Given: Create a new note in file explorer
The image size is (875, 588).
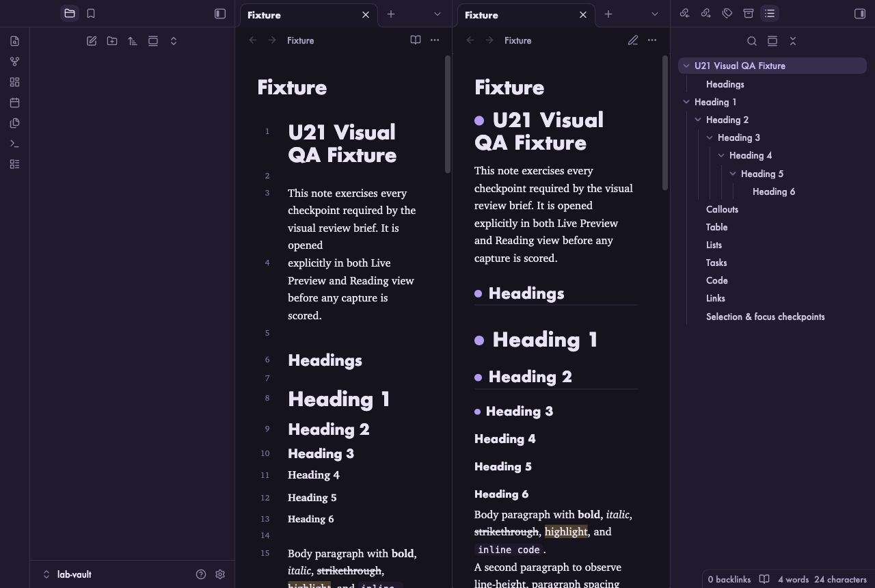Looking at the screenshot, I should tap(92, 41).
